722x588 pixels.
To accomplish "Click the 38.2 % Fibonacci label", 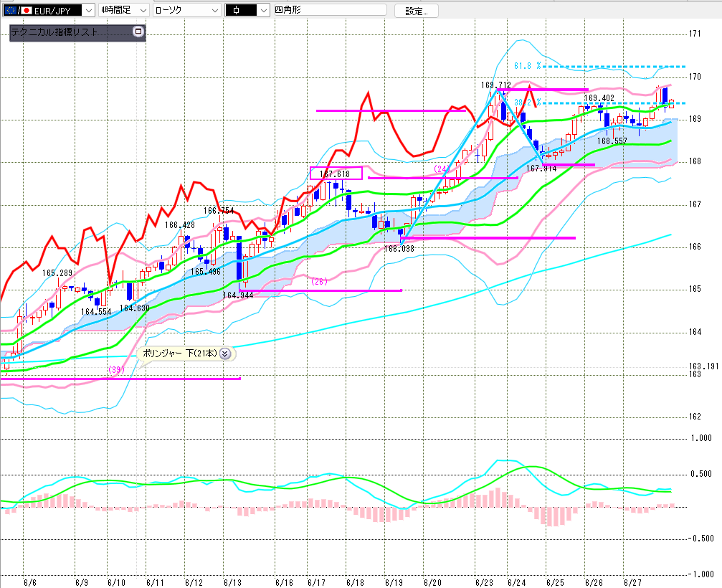I will pos(527,103).
